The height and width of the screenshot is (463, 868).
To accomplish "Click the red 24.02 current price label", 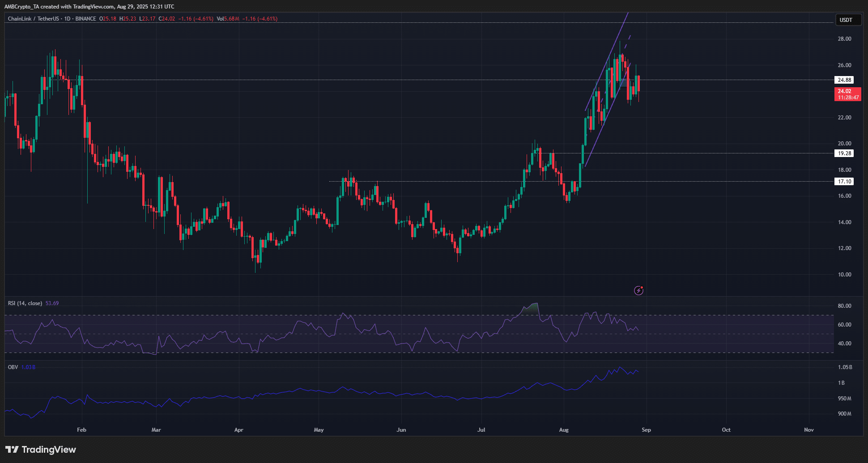I will (847, 94).
